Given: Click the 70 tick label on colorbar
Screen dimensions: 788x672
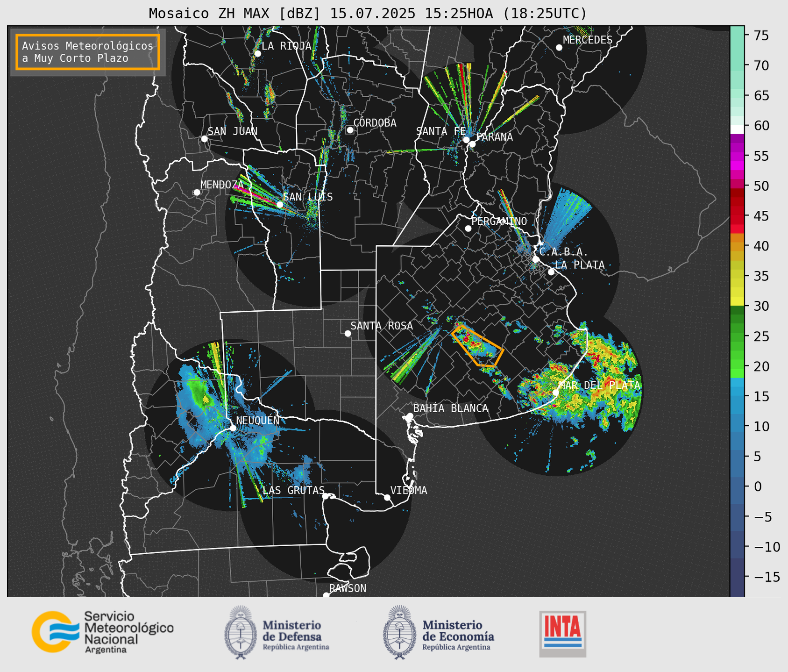Looking at the screenshot, I should (761, 65).
